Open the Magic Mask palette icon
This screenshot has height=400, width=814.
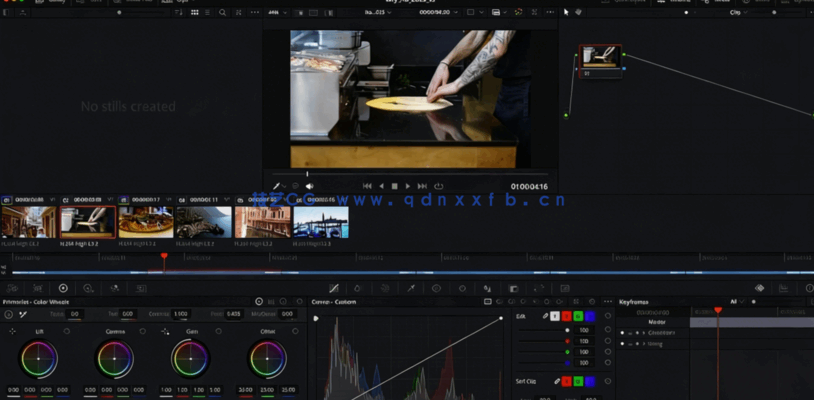385,288
